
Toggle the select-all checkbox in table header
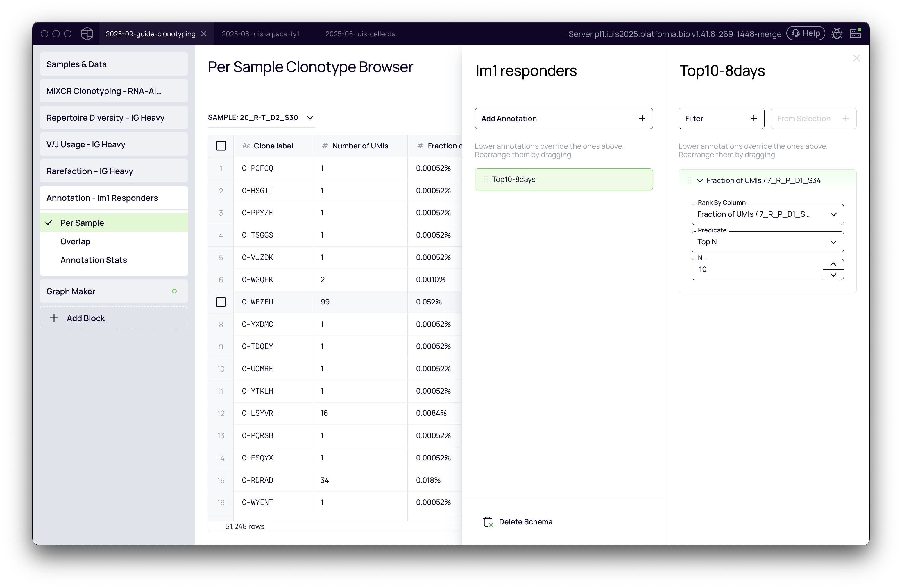coord(221,146)
